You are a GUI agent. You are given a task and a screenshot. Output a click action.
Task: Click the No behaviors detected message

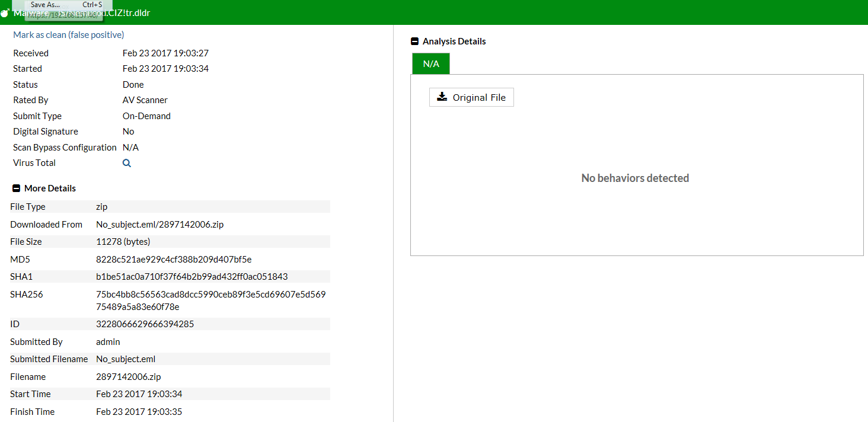point(635,178)
